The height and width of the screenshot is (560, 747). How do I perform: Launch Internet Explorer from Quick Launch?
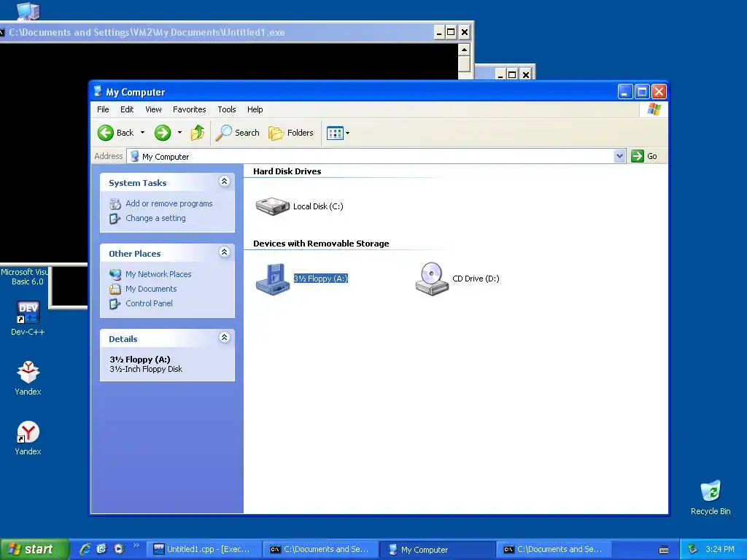click(x=85, y=549)
